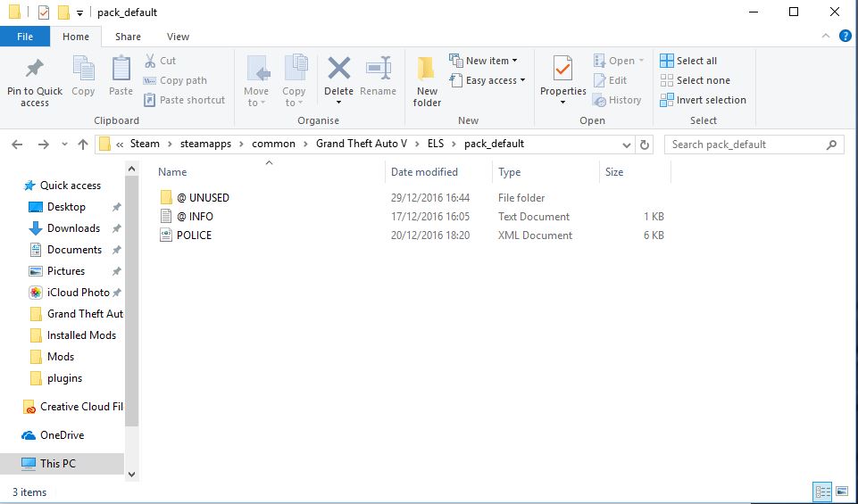Go up one folder level
The image size is (858, 504).
click(x=83, y=145)
